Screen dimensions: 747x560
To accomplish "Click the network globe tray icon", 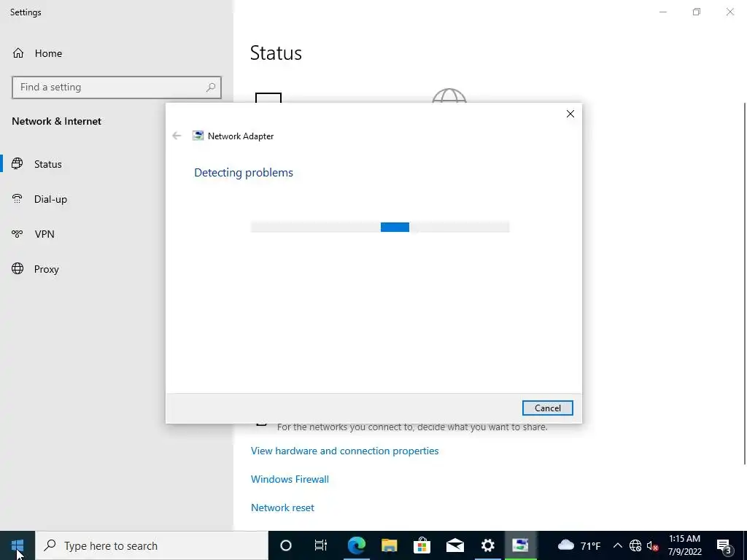I will coord(635,545).
